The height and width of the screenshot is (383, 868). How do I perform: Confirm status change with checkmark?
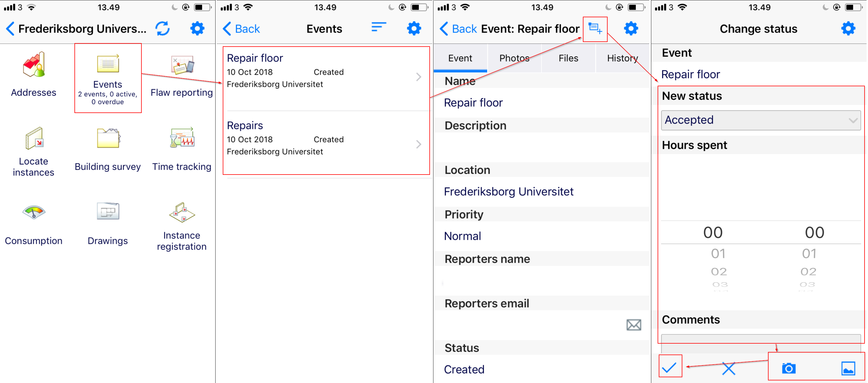[x=669, y=367]
